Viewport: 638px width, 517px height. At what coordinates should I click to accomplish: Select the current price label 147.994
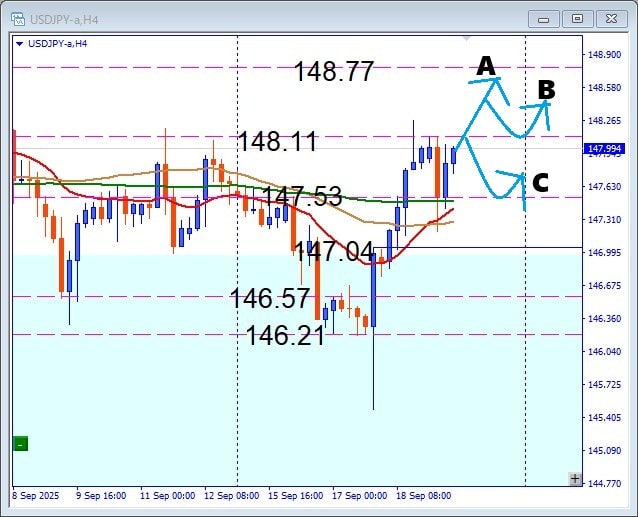(x=604, y=149)
